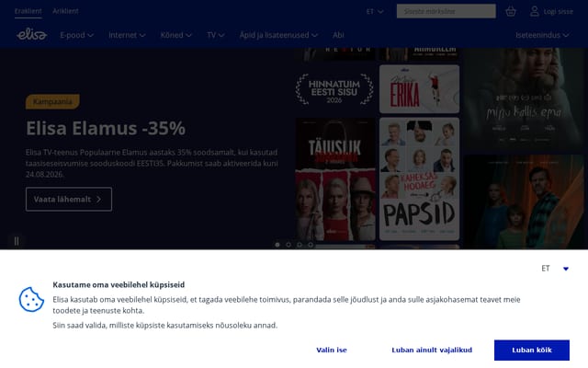
Task: Open the Täuslik poster thumbnail
Action: point(335,179)
